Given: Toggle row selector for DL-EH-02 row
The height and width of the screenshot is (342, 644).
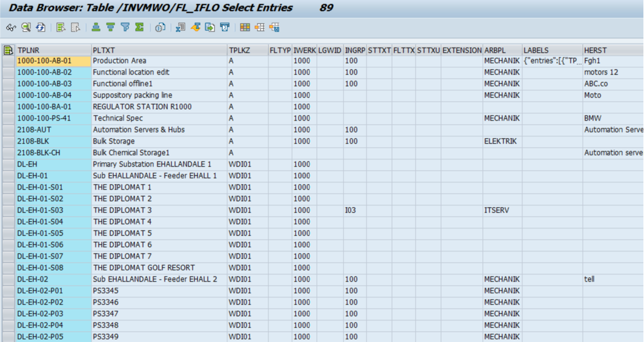Looking at the screenshot, I should coord(8,280).
